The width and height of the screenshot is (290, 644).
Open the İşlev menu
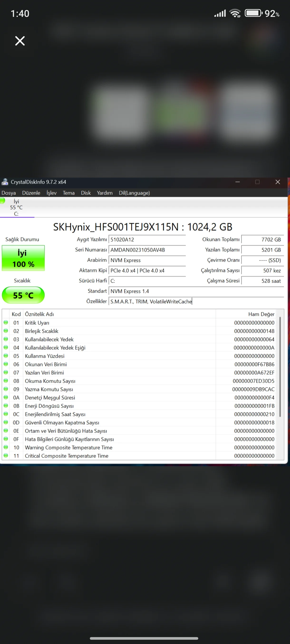point(51,193)
